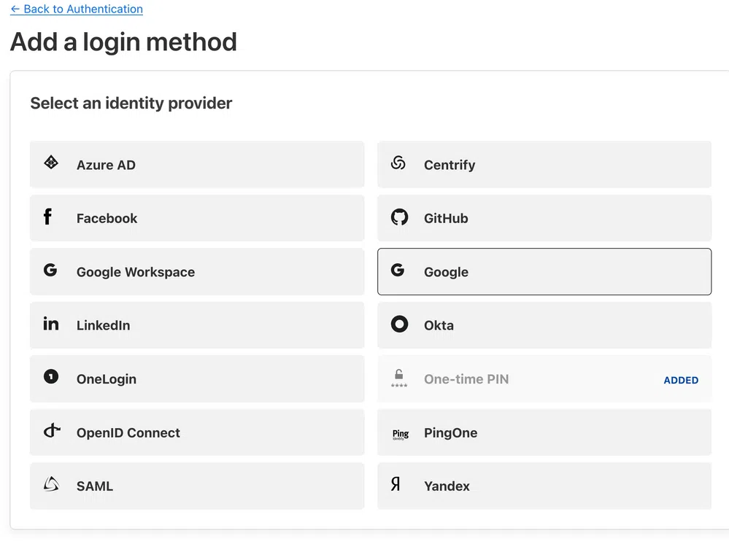Select Facebook as login method
Screen dimensions: 729x560
pyautogui.click(x=197, y=218)
